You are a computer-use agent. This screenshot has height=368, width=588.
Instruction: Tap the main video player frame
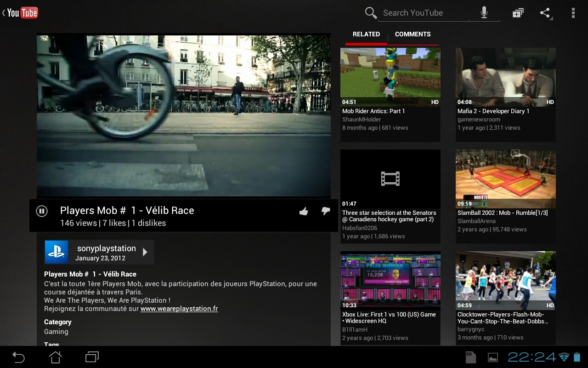(x=184, y=116)
